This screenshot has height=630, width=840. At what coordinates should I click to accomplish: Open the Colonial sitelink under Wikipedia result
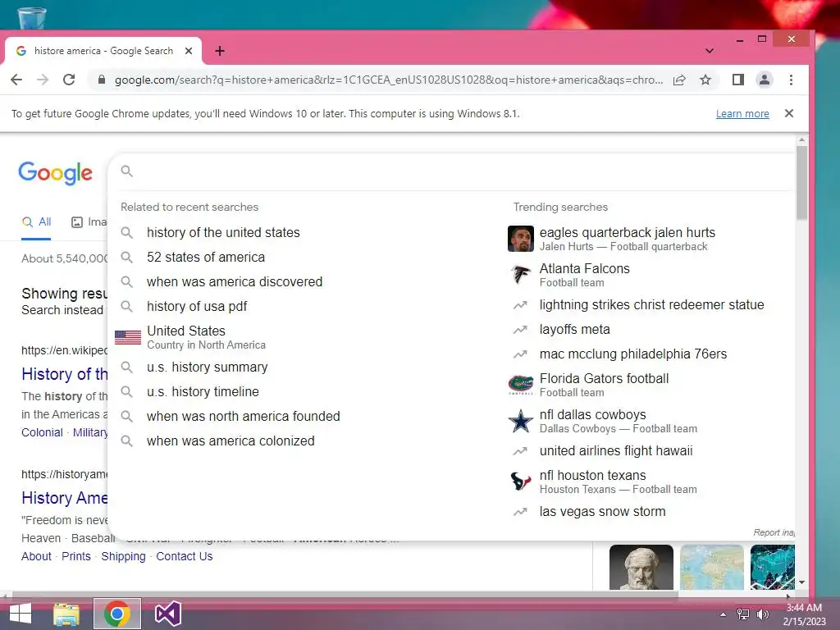[x=42, y=432]
